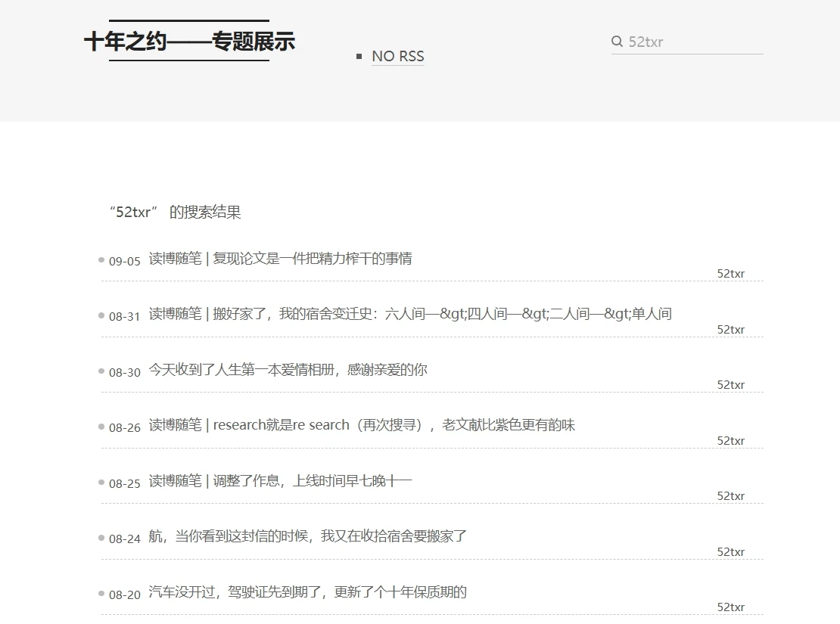Click author 52txr on the 08-25 row
The height and width of the screenshot is (624, 840).
point(731,496)
